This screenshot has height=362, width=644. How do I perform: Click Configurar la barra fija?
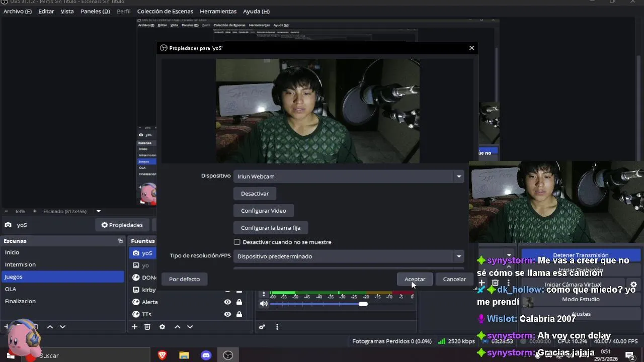point(271,228)
